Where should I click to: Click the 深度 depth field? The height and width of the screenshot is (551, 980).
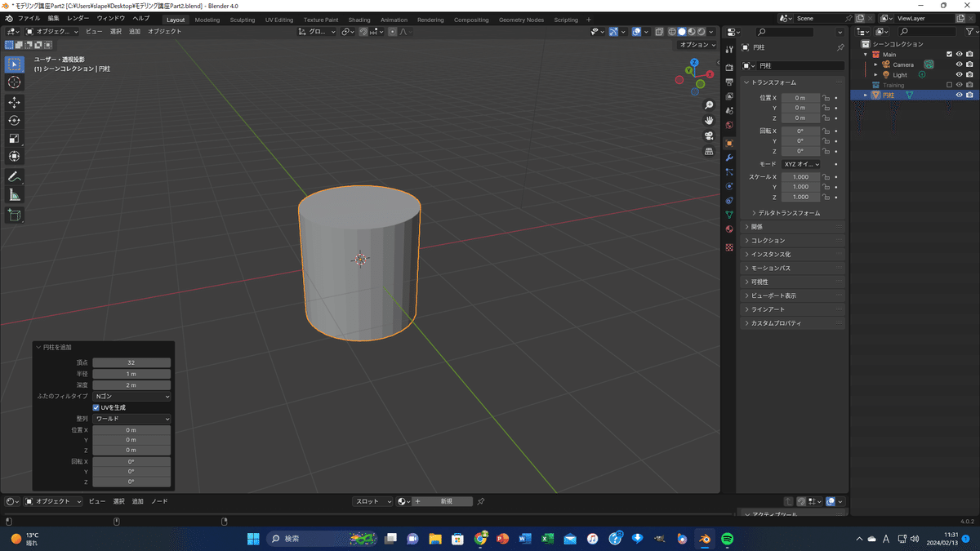click(x=131, y=384)
